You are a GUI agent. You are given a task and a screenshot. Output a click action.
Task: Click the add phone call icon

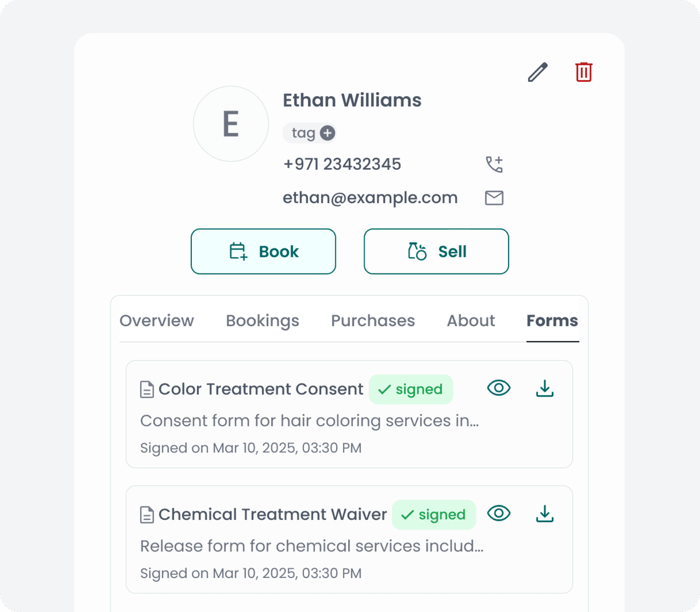coord(494,164)
